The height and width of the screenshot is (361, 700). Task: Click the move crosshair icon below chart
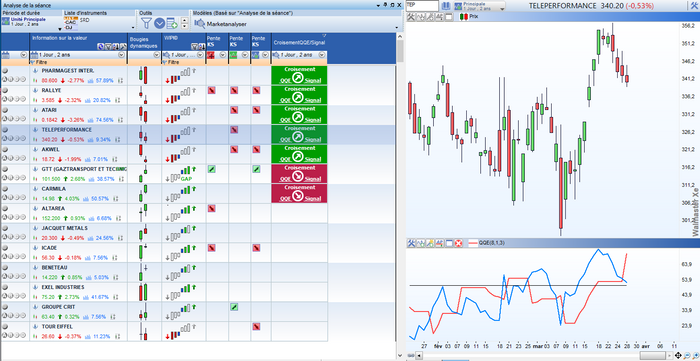(679, 355)
